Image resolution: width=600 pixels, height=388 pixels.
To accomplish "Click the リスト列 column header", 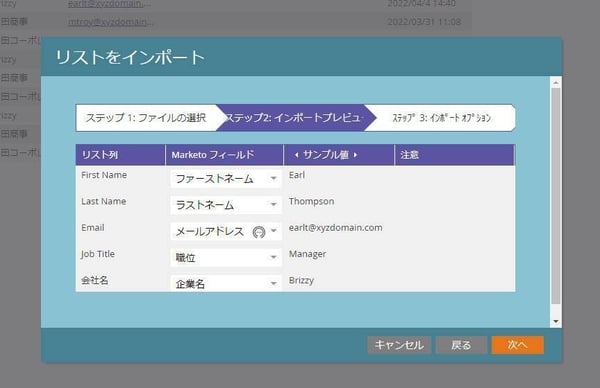I will [x=120, y=155].
